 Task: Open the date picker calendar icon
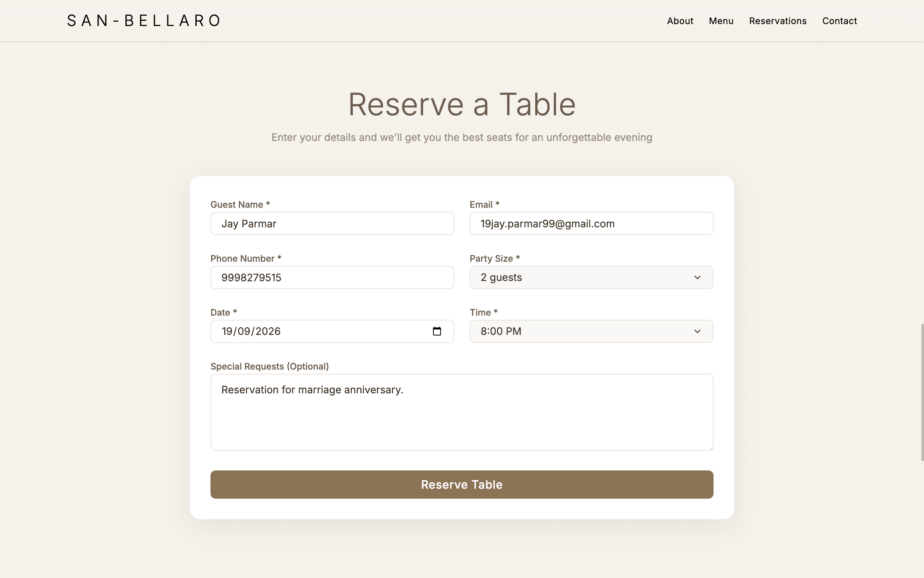pyautogui.click(x=437, y=331)
